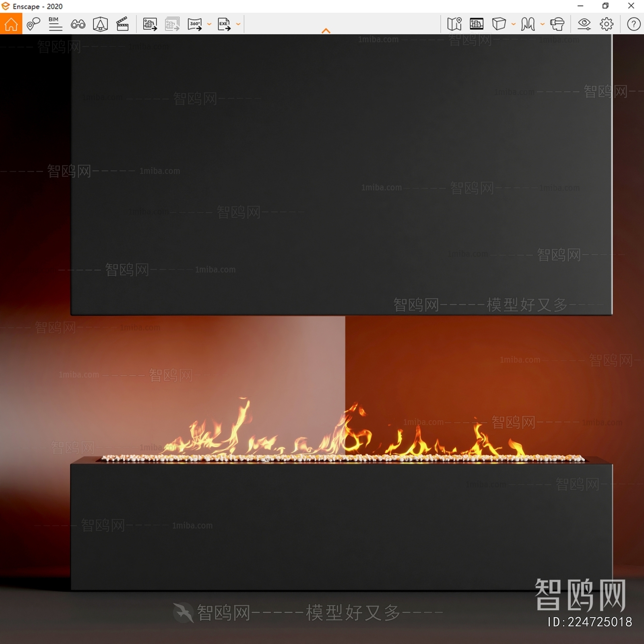Open the Help question mark icon
Image resolution: width=644 pixels, height=644 pixels.
click(634, 24)
